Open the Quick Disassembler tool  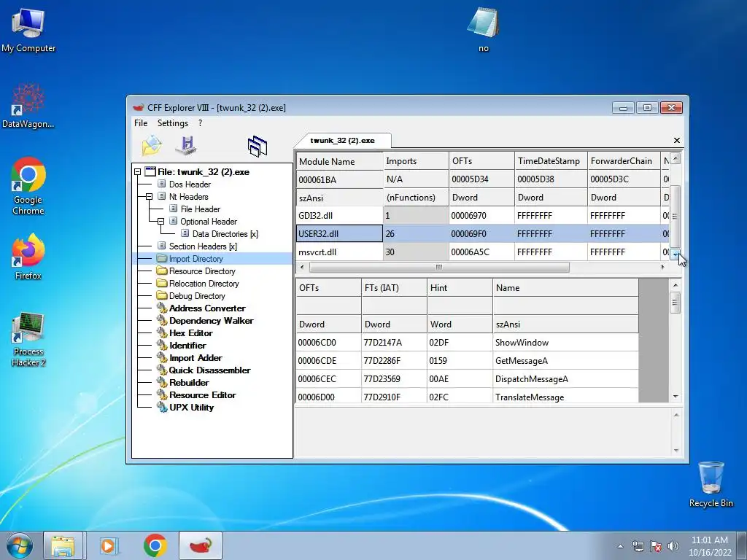point(209,370)
